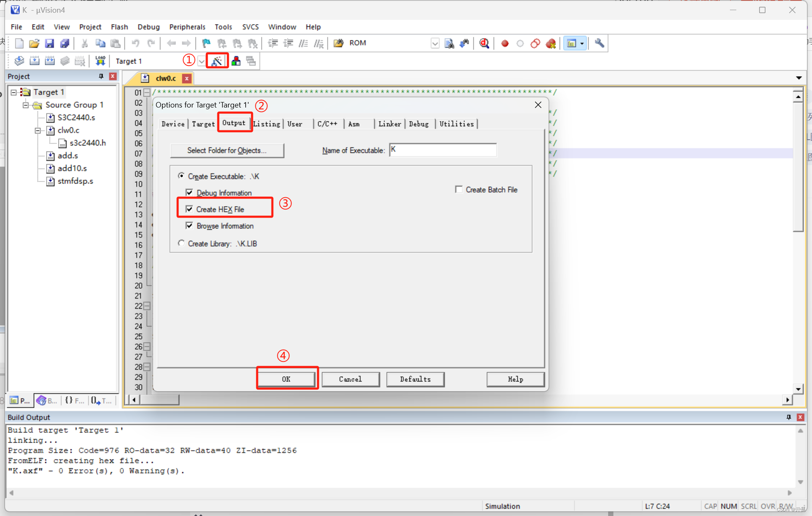The height and width of the screenshot is (516, 812).
Task: Select S3C2440.s in project tree
Action: click(76, 117)
